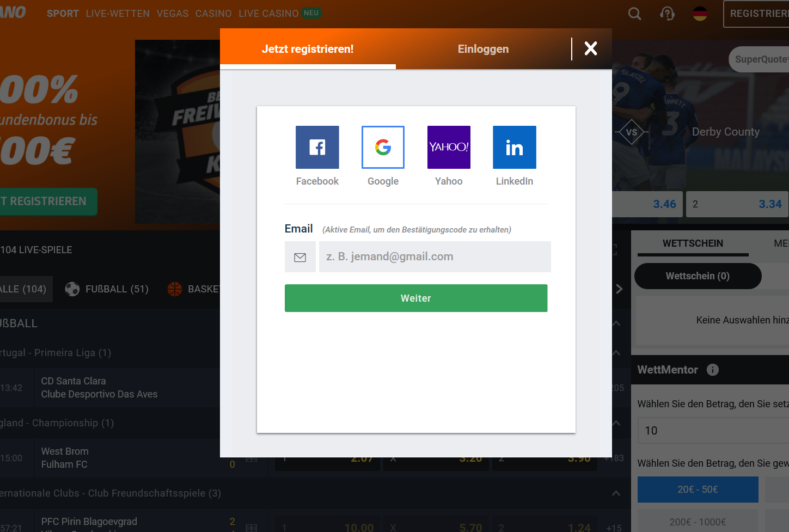The image size is (789, 532).
Task: Sign up with Yahoo icon
Action: click(x=449, y=147)
